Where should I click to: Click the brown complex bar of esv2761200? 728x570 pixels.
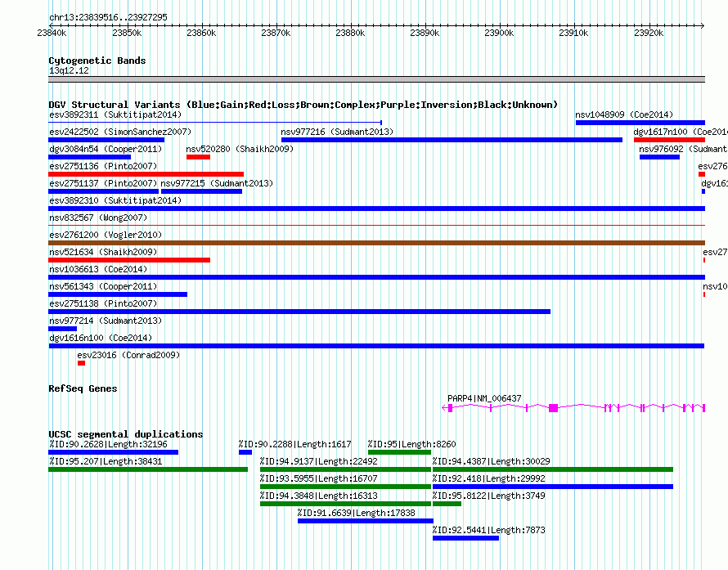[x=376, y=243]
